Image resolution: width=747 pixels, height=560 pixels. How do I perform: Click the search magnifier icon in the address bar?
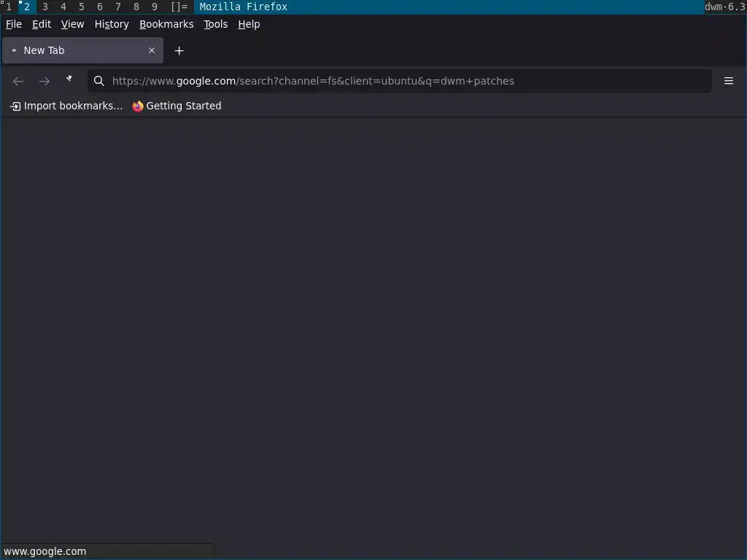pos(99,81)
